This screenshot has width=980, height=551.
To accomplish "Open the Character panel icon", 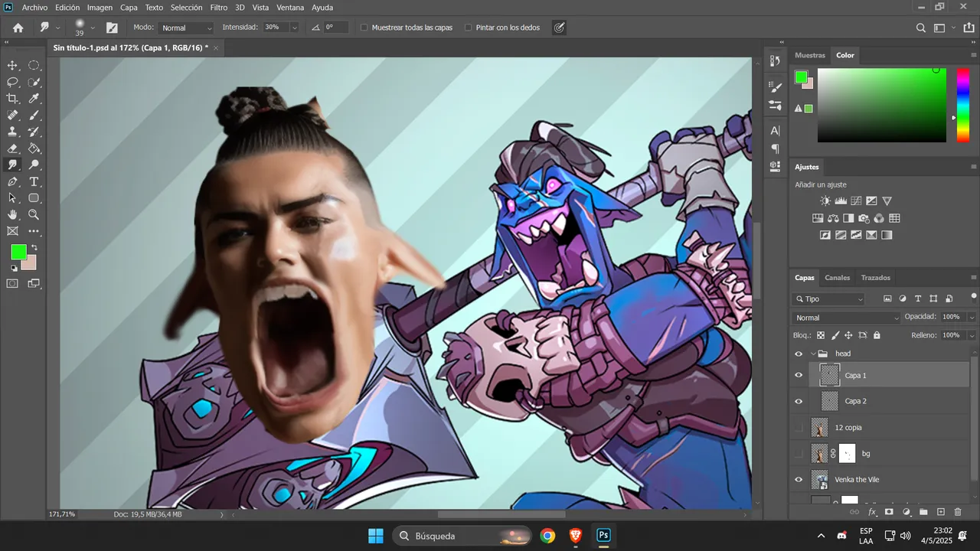I will pos(775,131).
